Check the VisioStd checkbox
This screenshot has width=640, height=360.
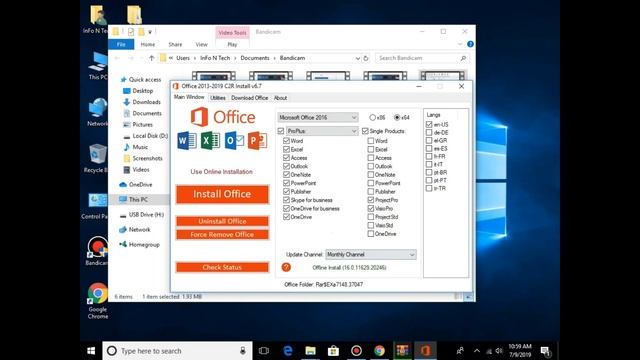tap(371, 225)
